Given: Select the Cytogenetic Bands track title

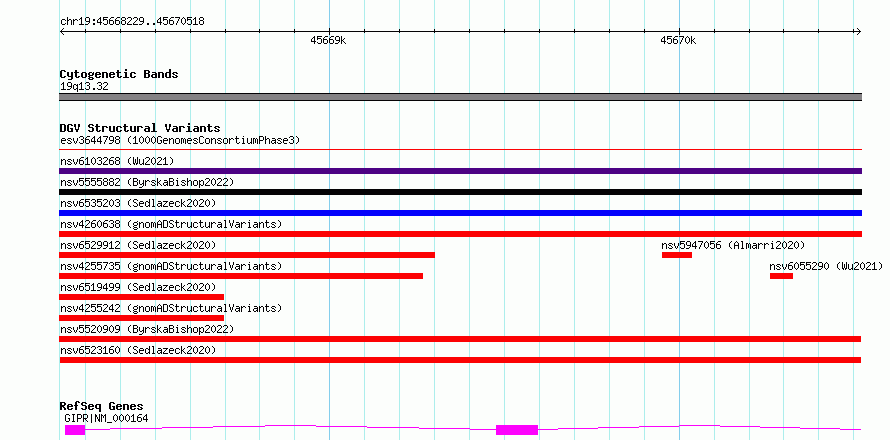Looking at the screenshot, I should [x=119, y=74].
